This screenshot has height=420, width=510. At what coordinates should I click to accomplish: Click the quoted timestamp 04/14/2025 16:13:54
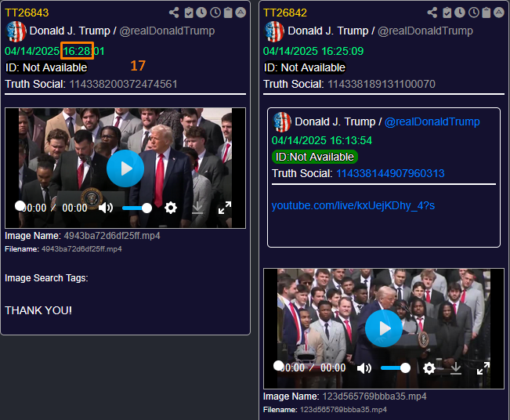coord(322,140)
